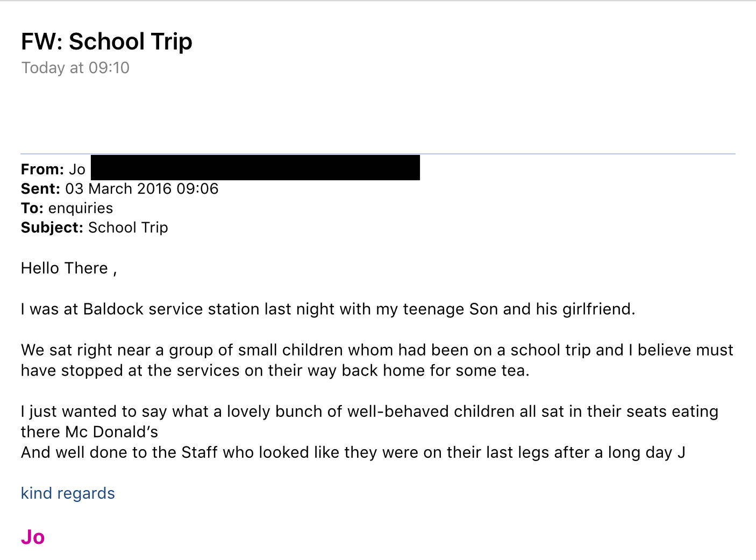
Task: Click sender name "Jo" in From field
Action: point(77,169)
